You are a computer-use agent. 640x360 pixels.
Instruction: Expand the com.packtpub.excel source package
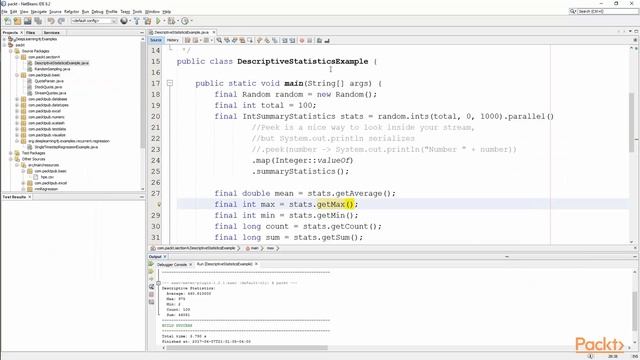coord(17,111)
